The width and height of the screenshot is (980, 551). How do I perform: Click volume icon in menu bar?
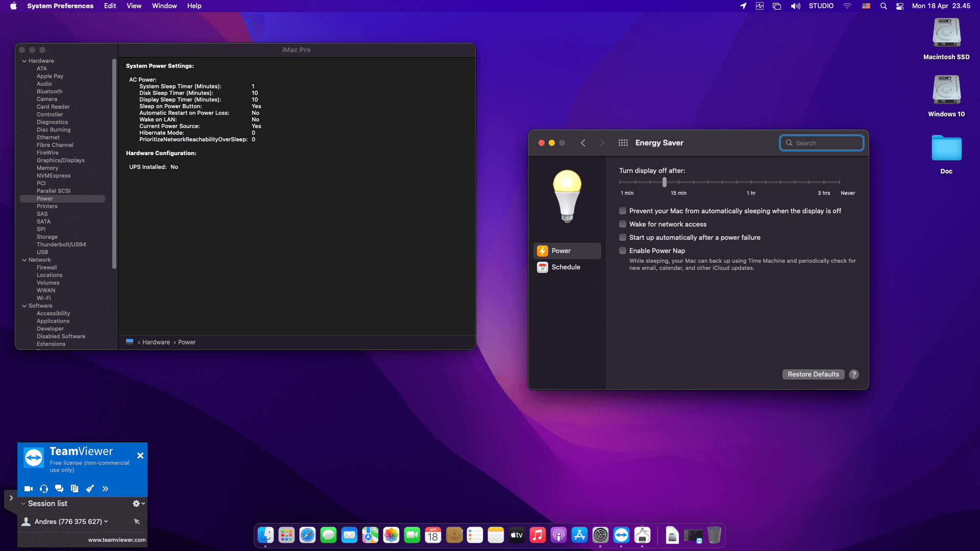click(x=796, y=6)
